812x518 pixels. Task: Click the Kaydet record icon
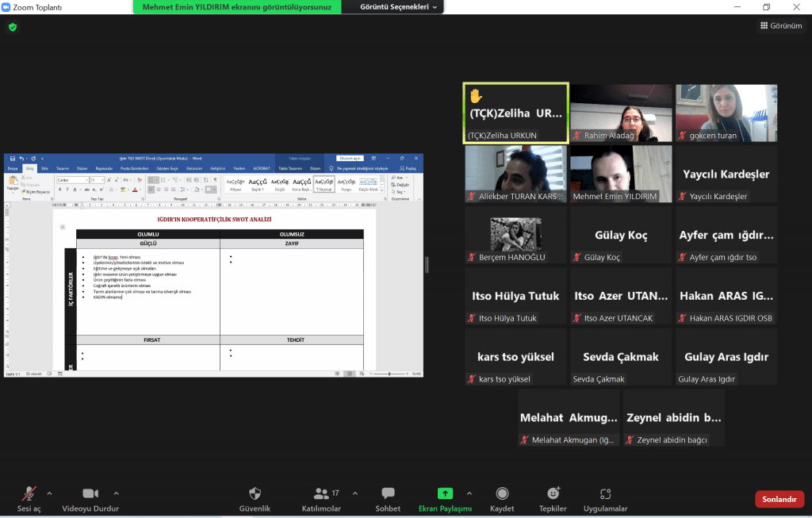(502, 494)
